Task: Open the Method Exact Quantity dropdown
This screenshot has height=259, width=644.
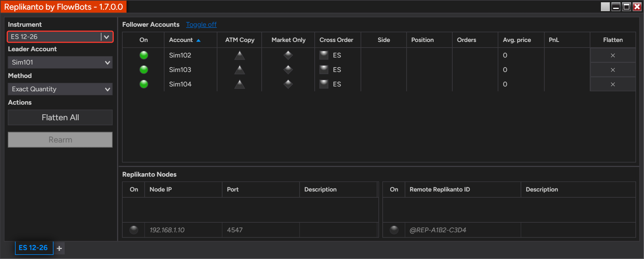Action: click(60, 89)
